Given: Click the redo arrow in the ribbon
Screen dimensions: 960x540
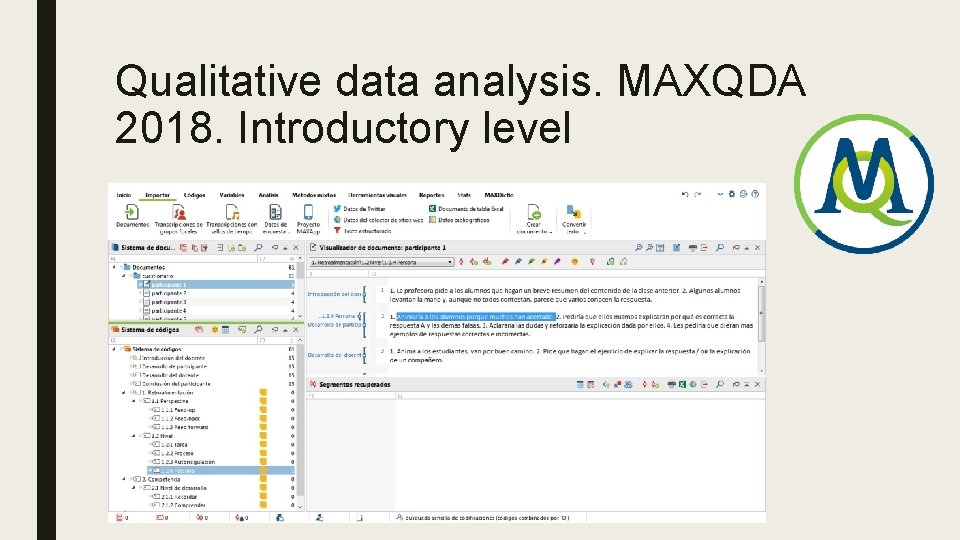Looking at the screenshot, I should click(x=697, y=194).
